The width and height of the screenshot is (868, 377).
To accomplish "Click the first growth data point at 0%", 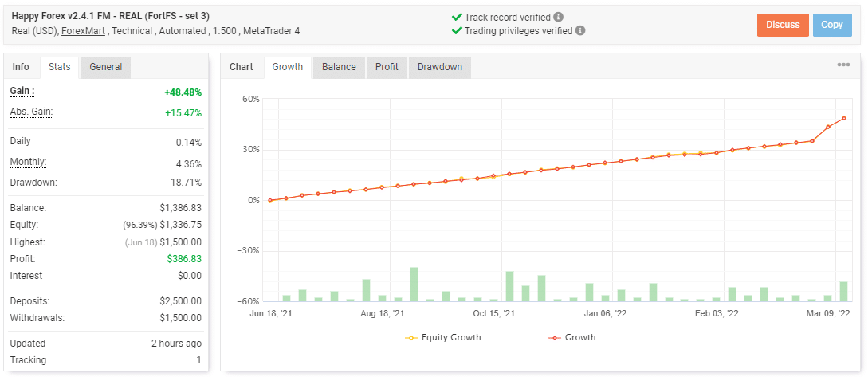I will pyautogui.click(x=270, y=200).
